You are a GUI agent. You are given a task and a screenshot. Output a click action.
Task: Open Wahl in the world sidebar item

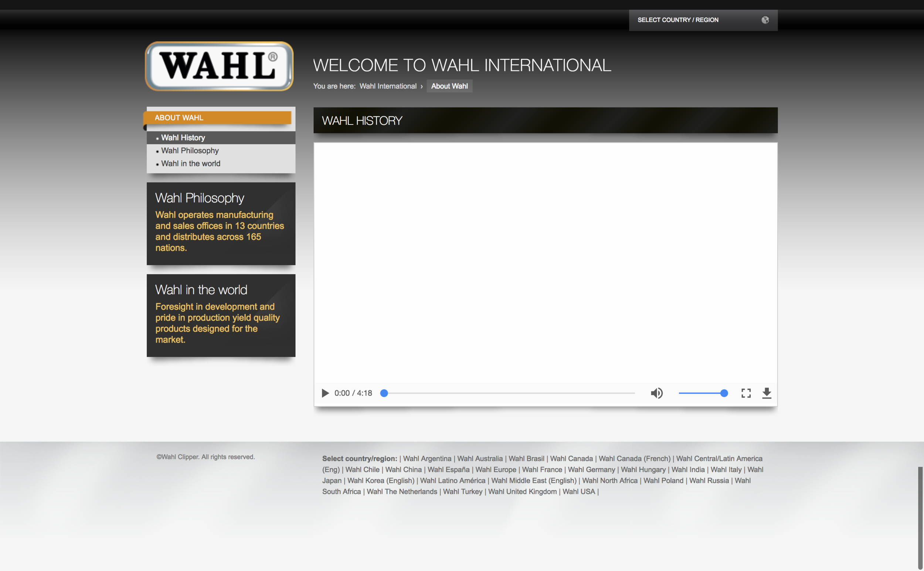[x=190, y=163]
